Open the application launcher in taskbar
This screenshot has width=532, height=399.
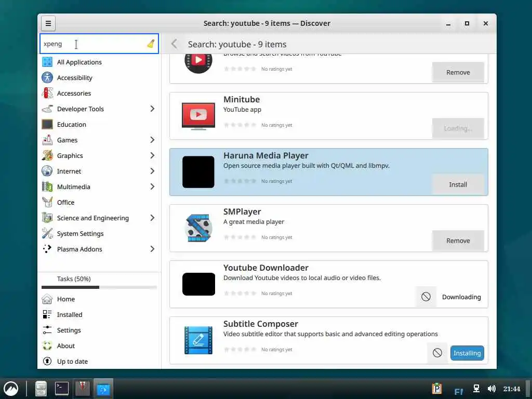point(11,389)
